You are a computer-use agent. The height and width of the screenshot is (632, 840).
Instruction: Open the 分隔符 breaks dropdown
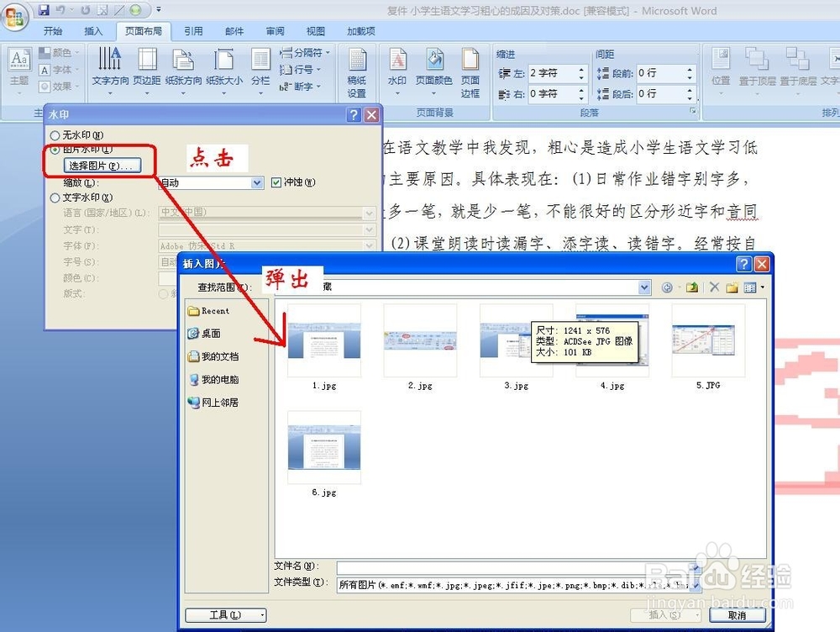coord(305,53)
